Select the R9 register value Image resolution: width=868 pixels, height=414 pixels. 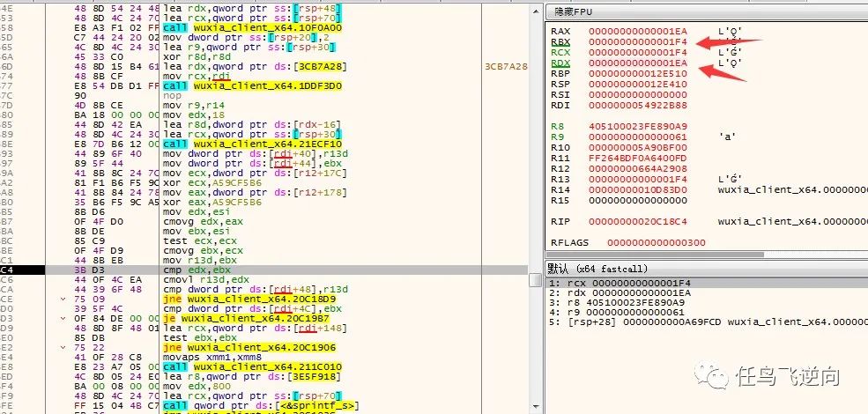coord(638,137)
